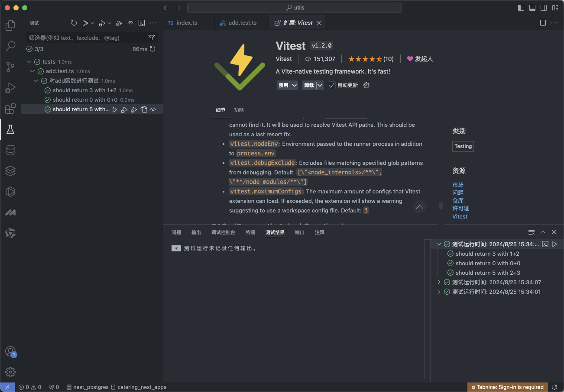Expand test run 15:34:07 entry
Viewport: 564px width, 392px height.
pyautogui.click(x=439, y=283)
